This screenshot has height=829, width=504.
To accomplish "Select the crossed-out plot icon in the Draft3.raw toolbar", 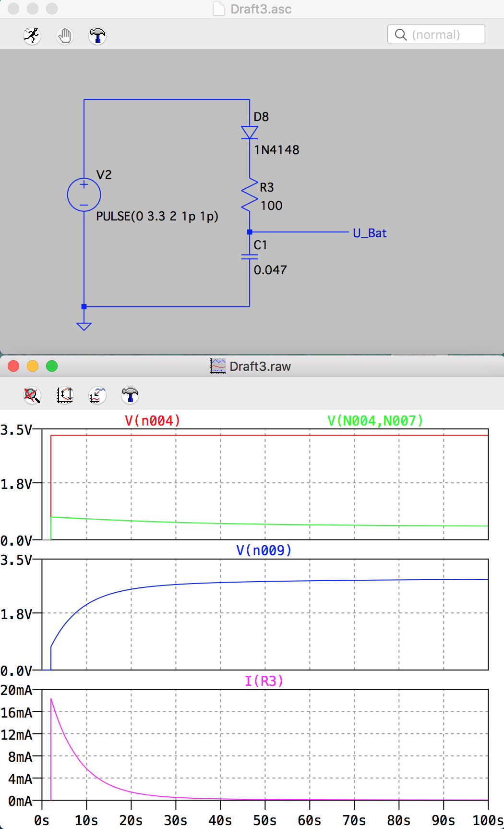I will point(32,395).
